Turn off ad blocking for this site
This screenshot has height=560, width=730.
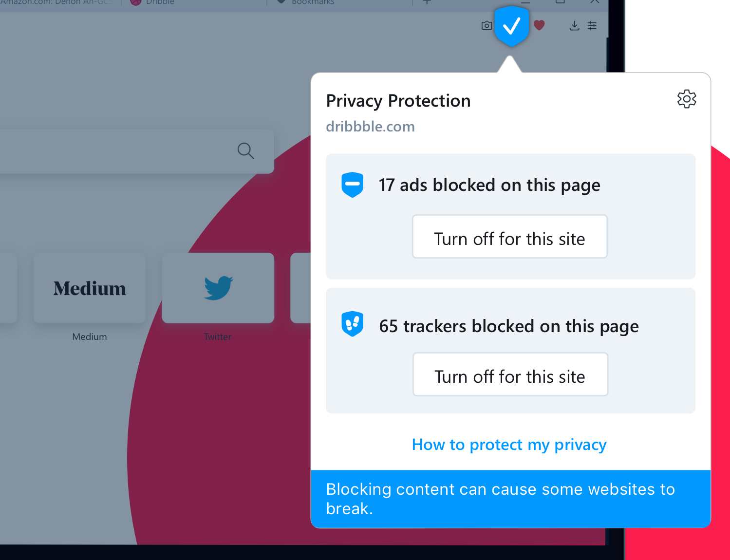tap(510, 237)
